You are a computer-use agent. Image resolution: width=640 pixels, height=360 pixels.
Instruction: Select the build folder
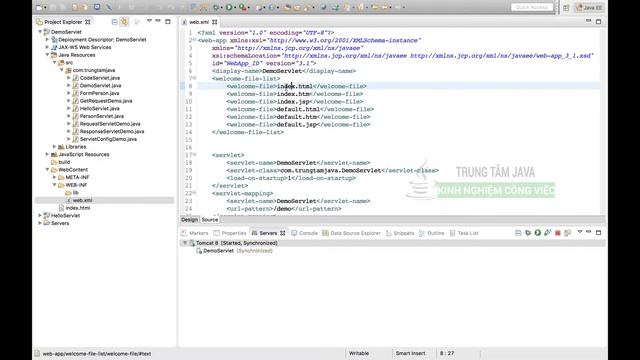tap(64, 162)
